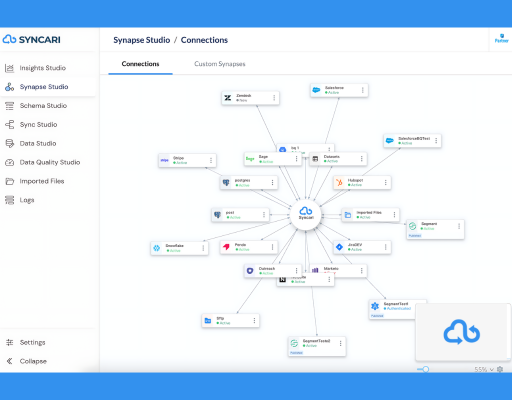Click the Stripe connector icon

point(165,160)
